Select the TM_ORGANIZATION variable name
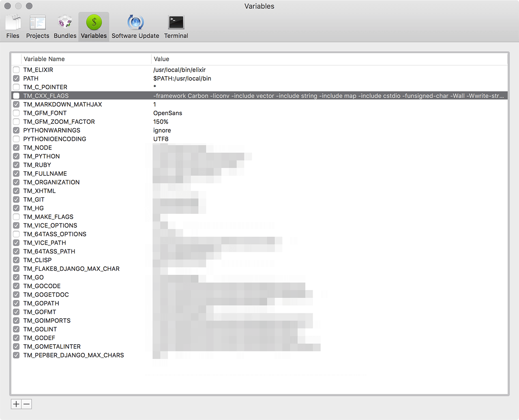The width and height of the screenshot is (519, 420). [51, 182]
